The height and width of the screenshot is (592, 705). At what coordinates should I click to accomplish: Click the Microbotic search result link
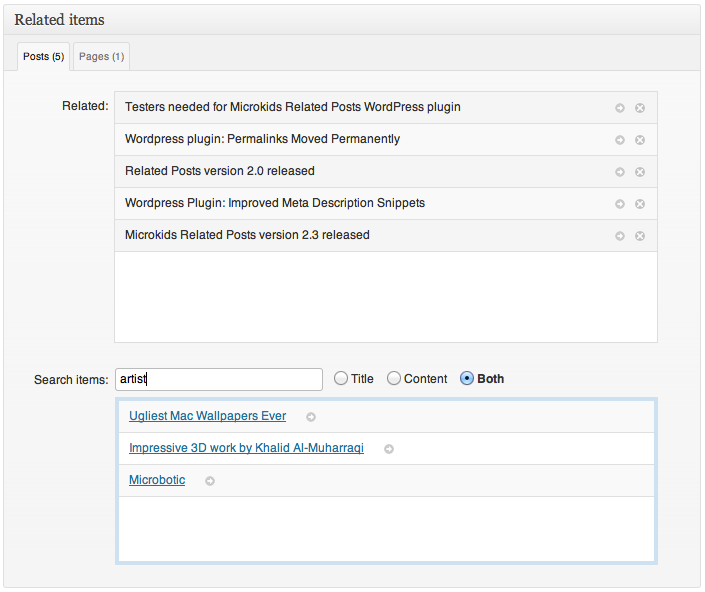(157, 480)
